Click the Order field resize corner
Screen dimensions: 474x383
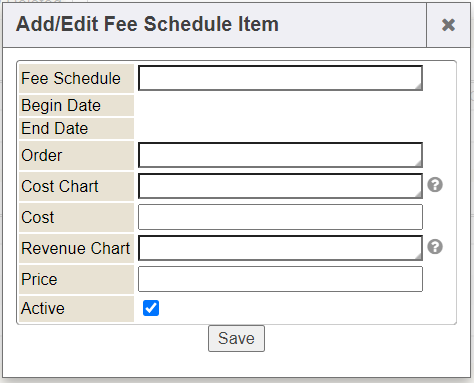(419, 164)
